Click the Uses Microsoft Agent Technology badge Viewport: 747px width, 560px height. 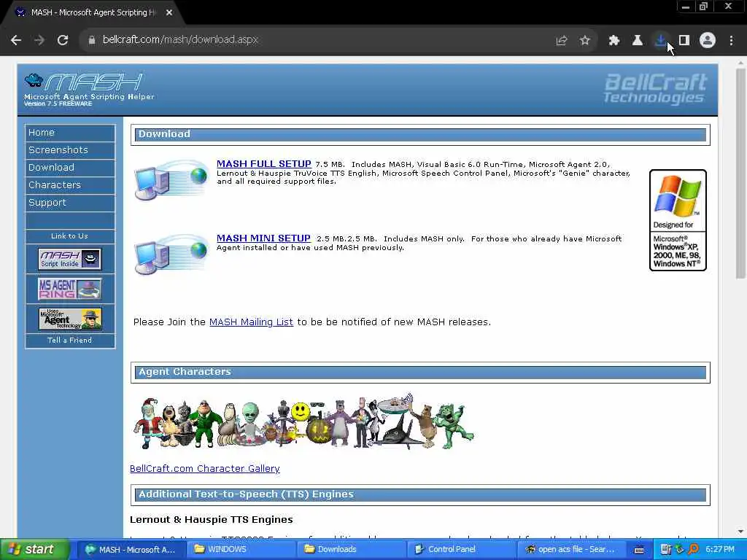click(x=69, y=319)
